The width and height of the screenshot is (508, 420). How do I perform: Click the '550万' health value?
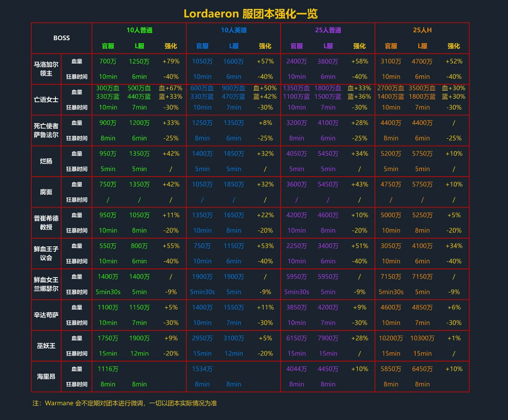click(x=108, y=246)
